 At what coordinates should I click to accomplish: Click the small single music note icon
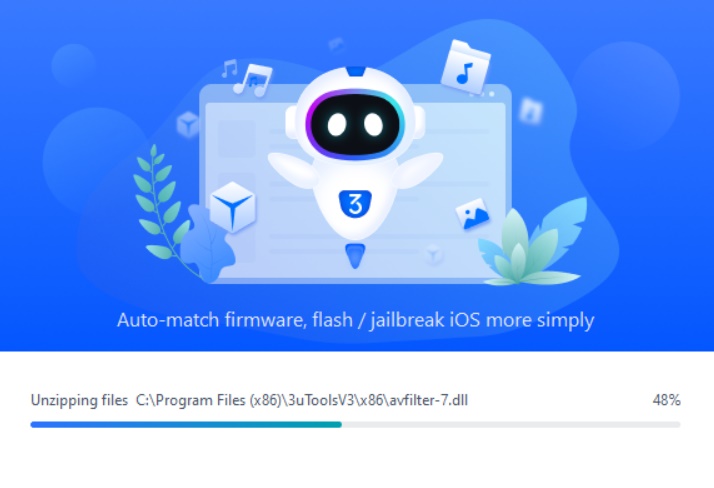point(230,68)
